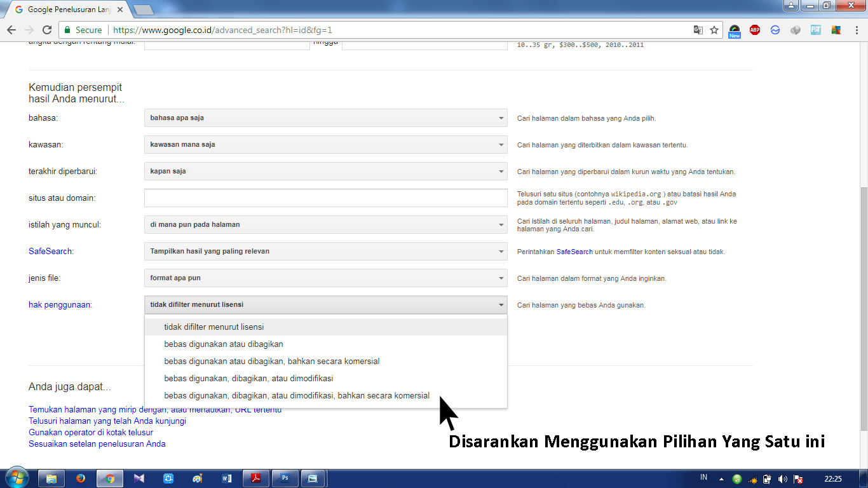Screen dimensions: 868x488
Task: Click the blue wave extension icon
Action: pyautogui.click(x=775, y=30)
